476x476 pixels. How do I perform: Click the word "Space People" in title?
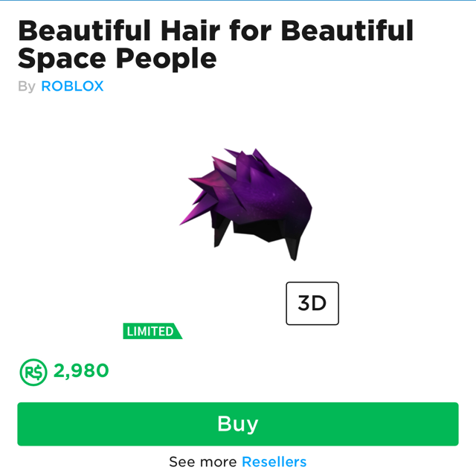pos(118,59)
